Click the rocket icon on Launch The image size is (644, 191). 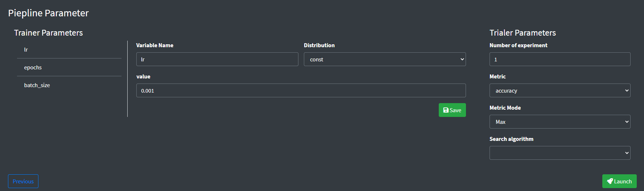point(610,181)
